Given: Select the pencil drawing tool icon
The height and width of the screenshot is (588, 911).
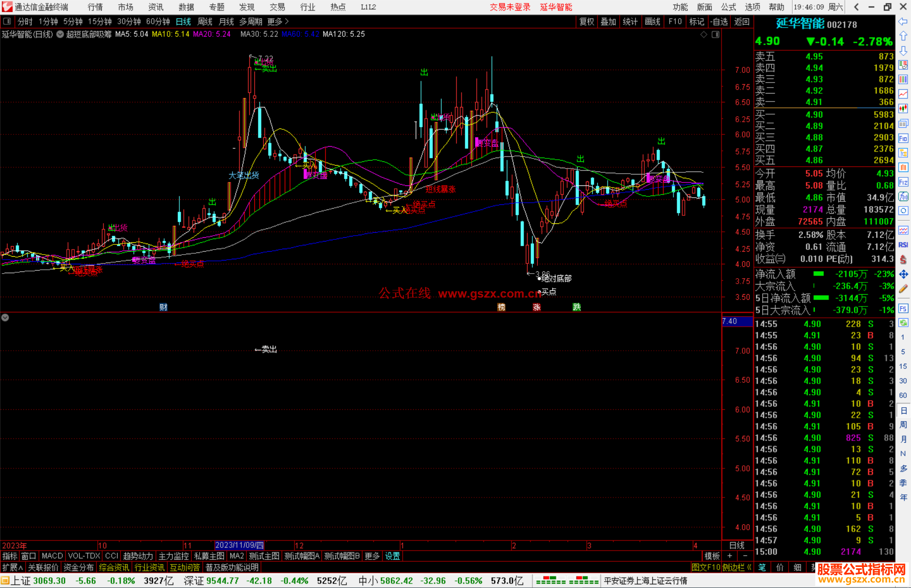Looking at the screenshot, I should coord(903,289).
